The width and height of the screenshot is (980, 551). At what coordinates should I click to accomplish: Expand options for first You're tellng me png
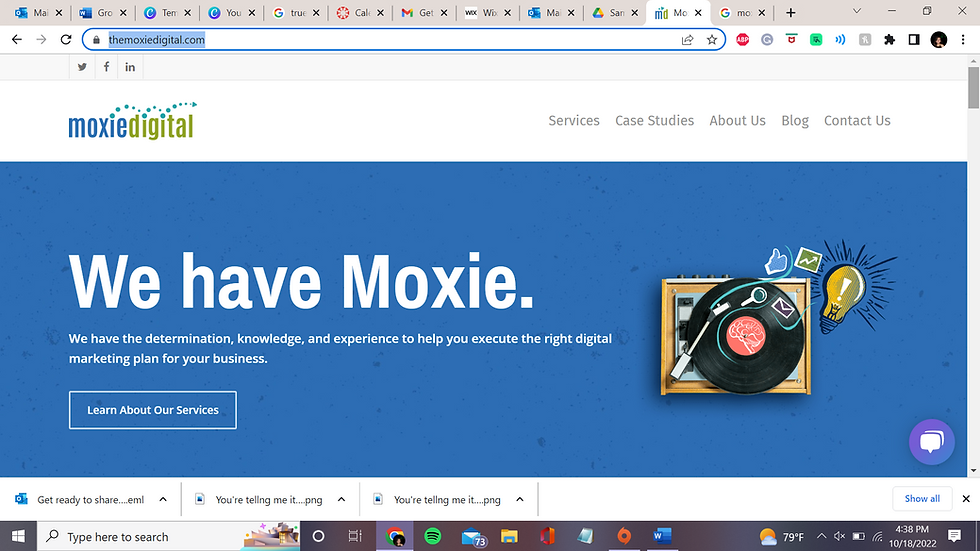point(341,499)
